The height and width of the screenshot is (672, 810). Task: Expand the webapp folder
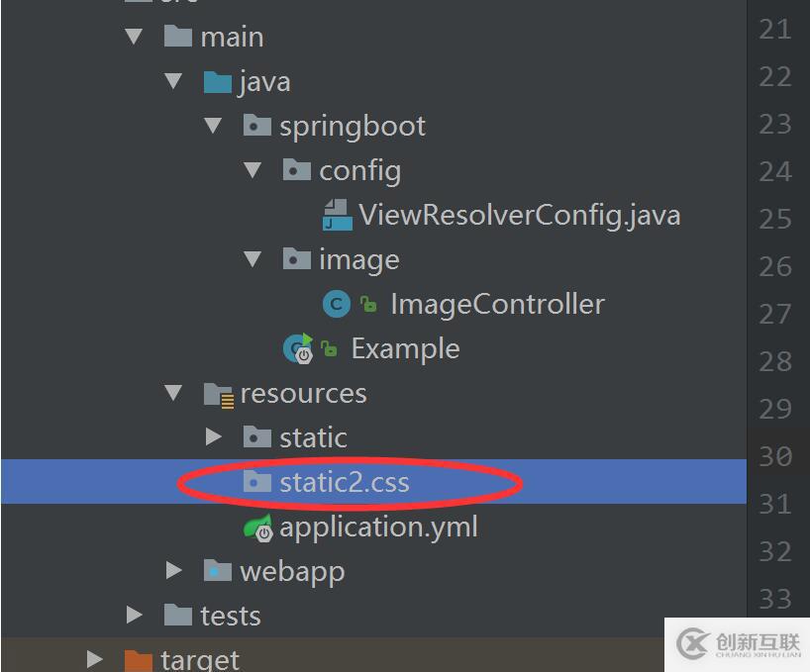(x=174, y=571)
